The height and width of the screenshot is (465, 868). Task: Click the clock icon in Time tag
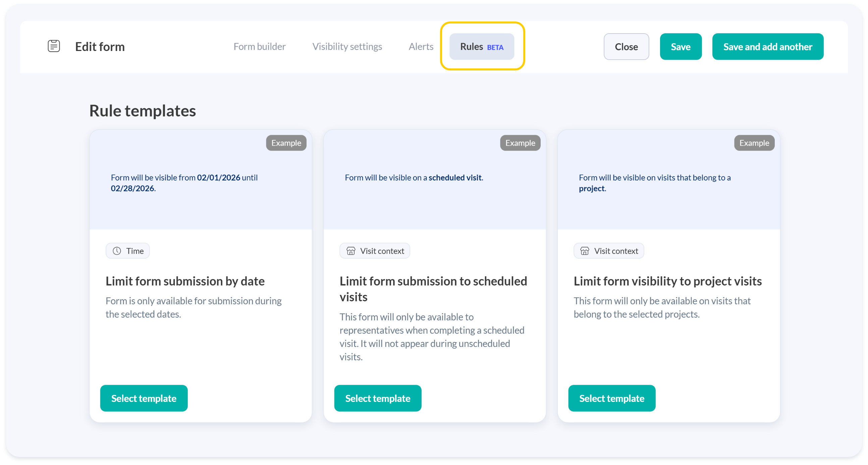117,251
